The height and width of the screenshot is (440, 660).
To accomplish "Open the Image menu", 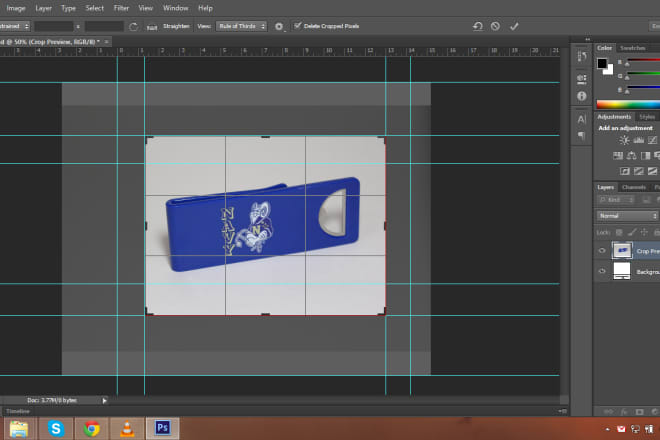I will [x=16, y=8].
